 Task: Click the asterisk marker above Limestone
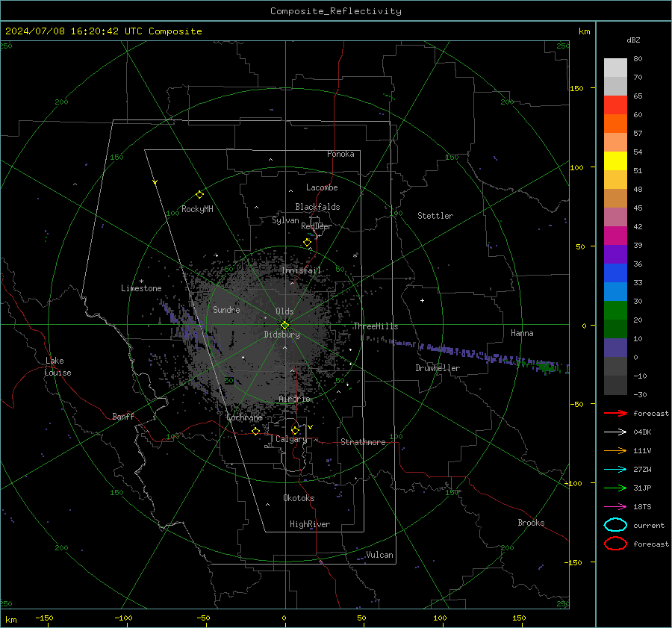tap(141, 282)
